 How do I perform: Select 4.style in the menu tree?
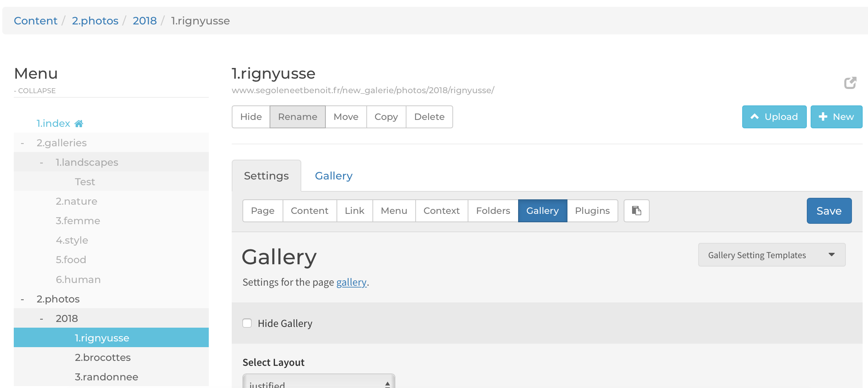[72, 240]
